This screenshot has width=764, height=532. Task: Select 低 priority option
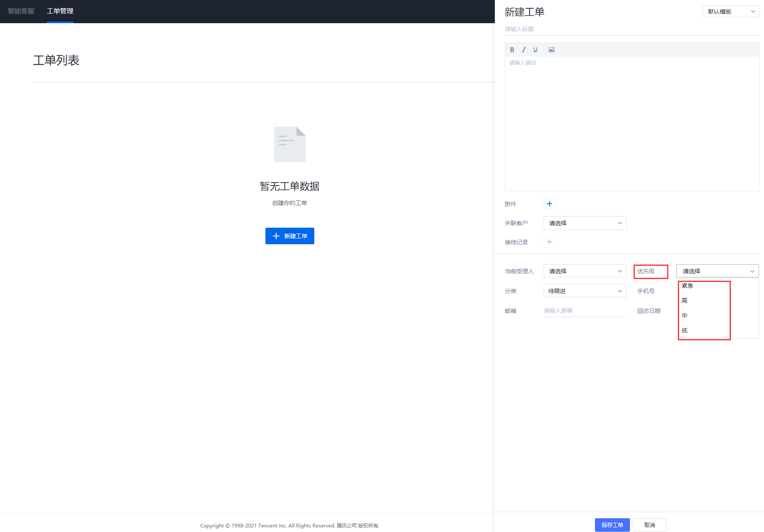click(x=718, y=330)
